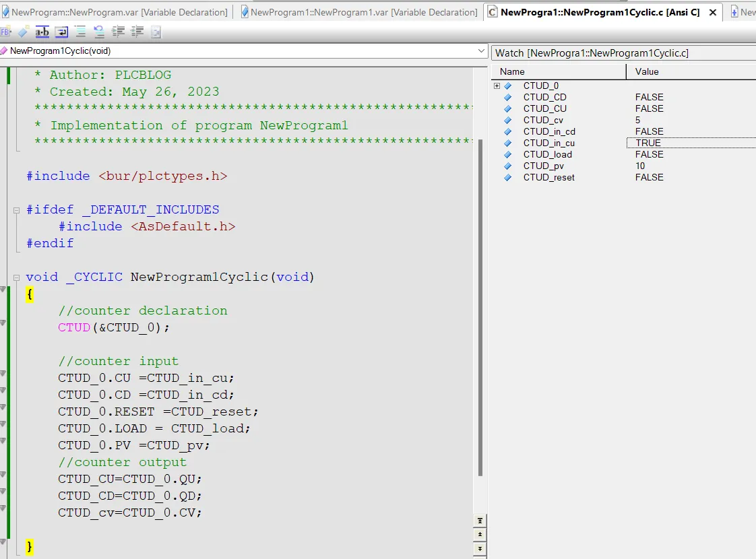This screenshot has height=559, width=756.
Task: Click the FALSE value of CTUD_CD
Action: point(649,98)
